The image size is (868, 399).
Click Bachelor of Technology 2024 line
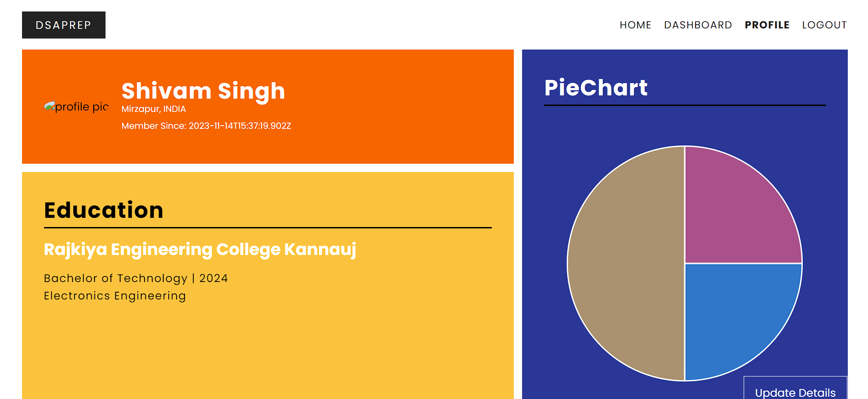pos(136,278)
